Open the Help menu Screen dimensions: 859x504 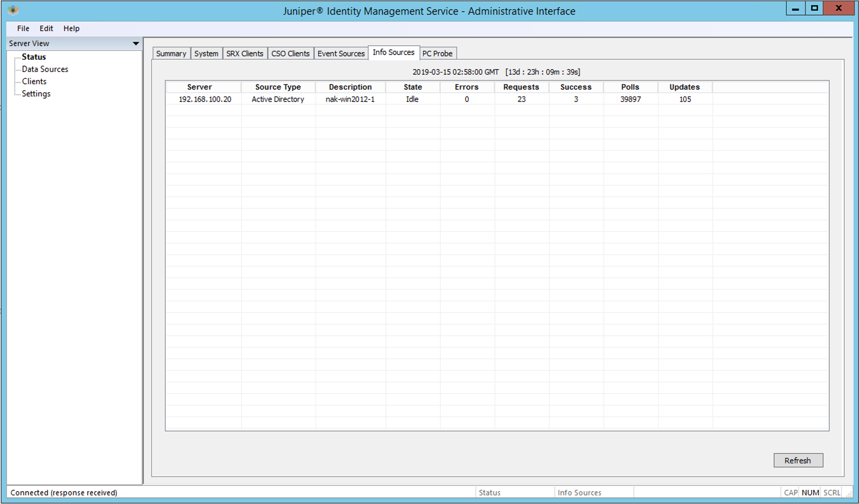[x=72, y=28]
